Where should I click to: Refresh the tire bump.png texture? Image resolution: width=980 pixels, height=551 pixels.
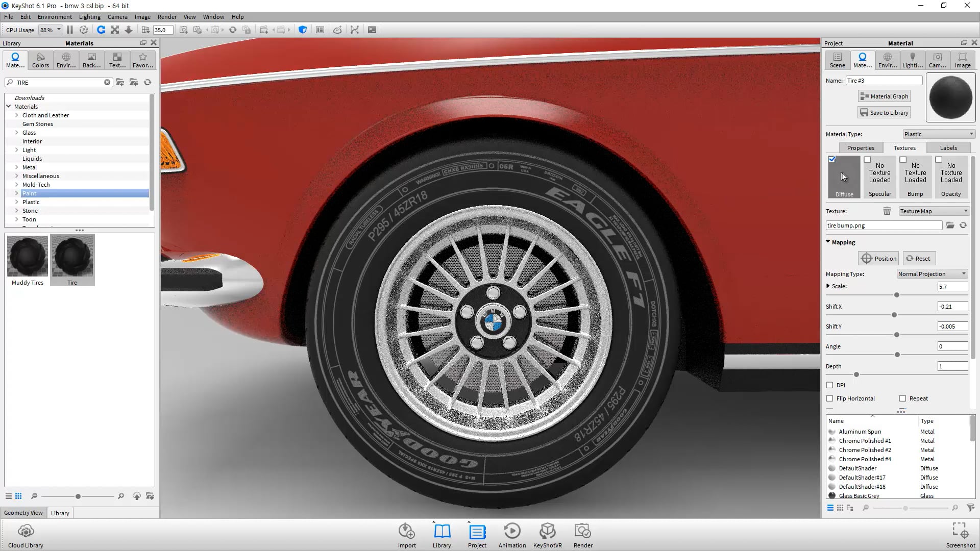(x=963, y=226)
